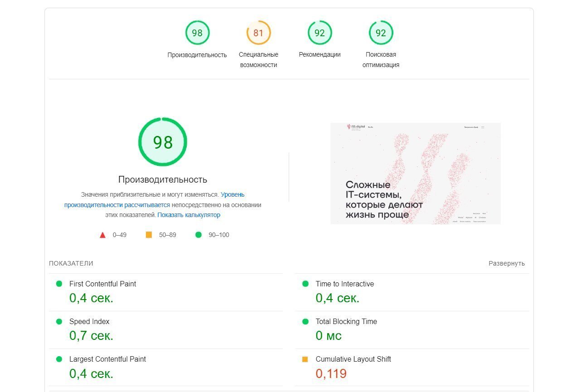581x392 pixels.
Task: Click the page screenshot thumbnail
Action: coord(415,174)
